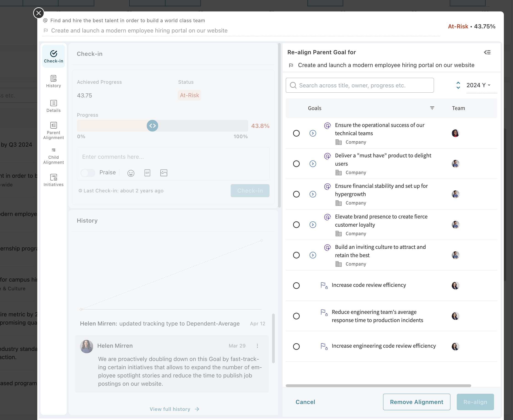Expand Ensure financial stability goal row
513x420 pixels.
(x=313, y=194)
